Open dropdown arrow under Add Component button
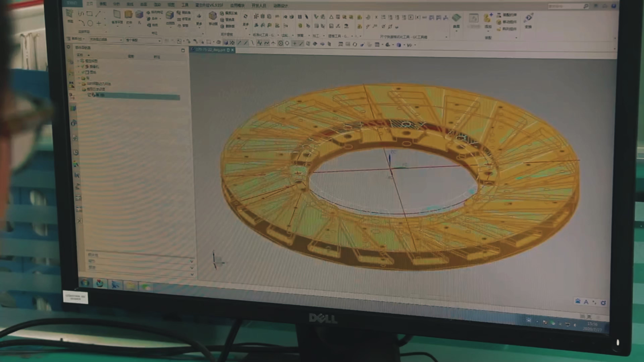 point(488,31)
